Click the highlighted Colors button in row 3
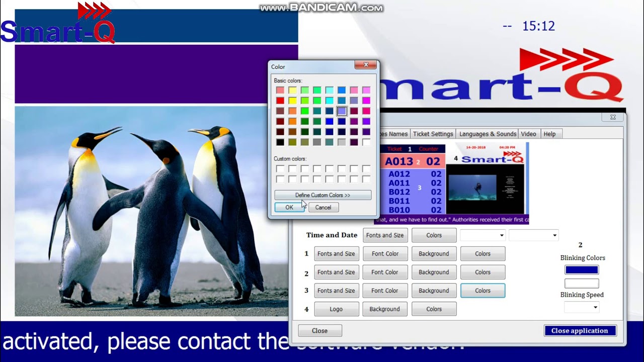This screenshot has height=362, width=644. (x=482, y=291)
